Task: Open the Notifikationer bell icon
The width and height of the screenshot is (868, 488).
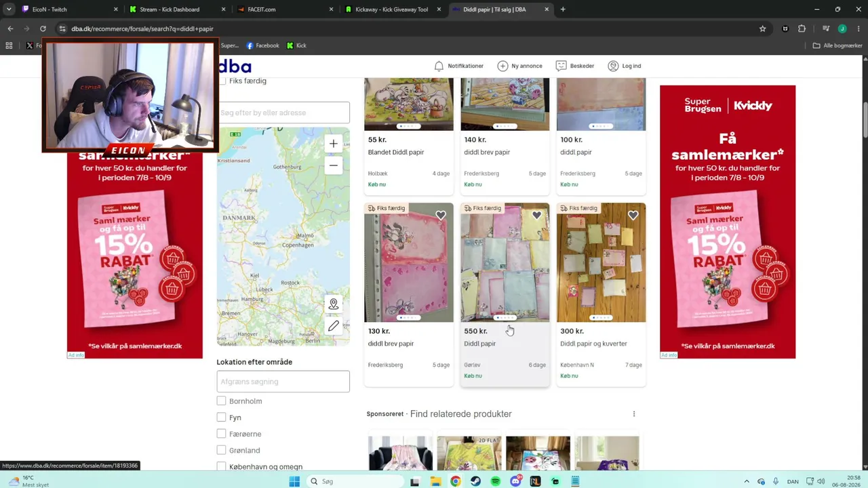Action: pos(439,66)
